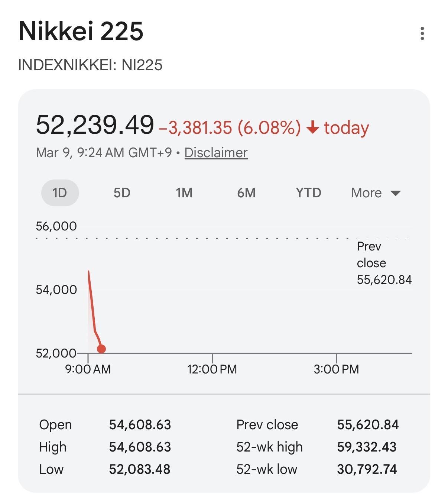Click the red current-price dot on chart
This screenshot has height=495, width=448.
click(x=101, y=349)
